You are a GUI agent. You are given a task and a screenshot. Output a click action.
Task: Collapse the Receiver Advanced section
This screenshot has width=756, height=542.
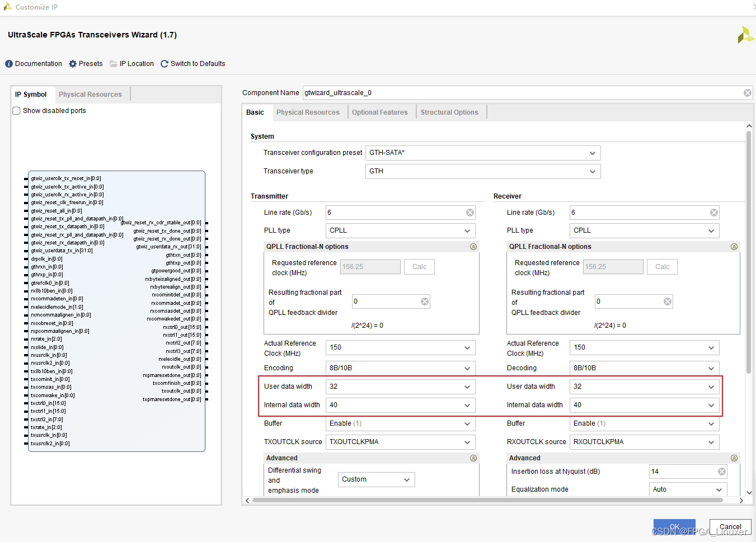[x=734, y=458]
